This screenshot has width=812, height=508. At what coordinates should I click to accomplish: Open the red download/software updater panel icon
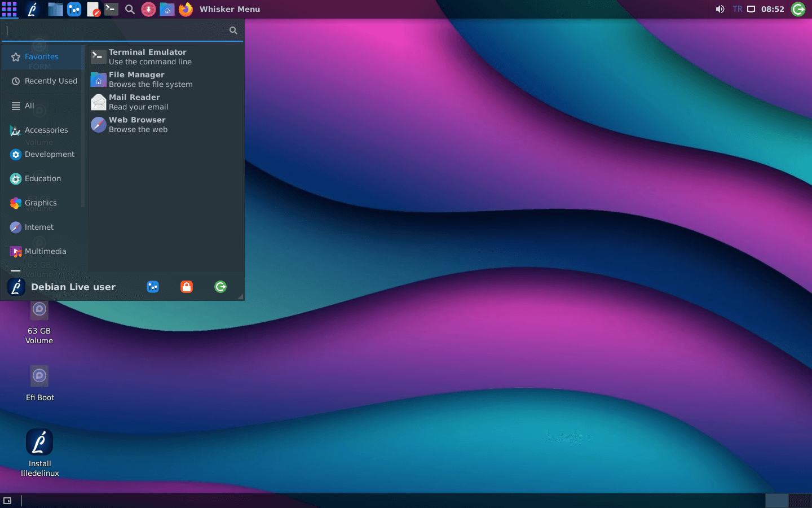[148, 9]
